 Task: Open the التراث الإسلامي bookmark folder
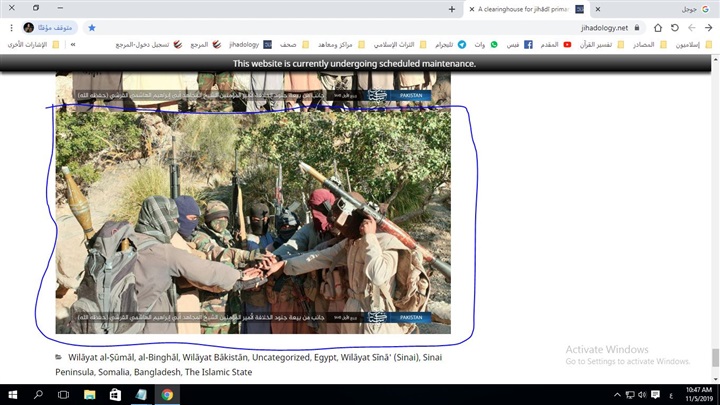click(397, 45)
